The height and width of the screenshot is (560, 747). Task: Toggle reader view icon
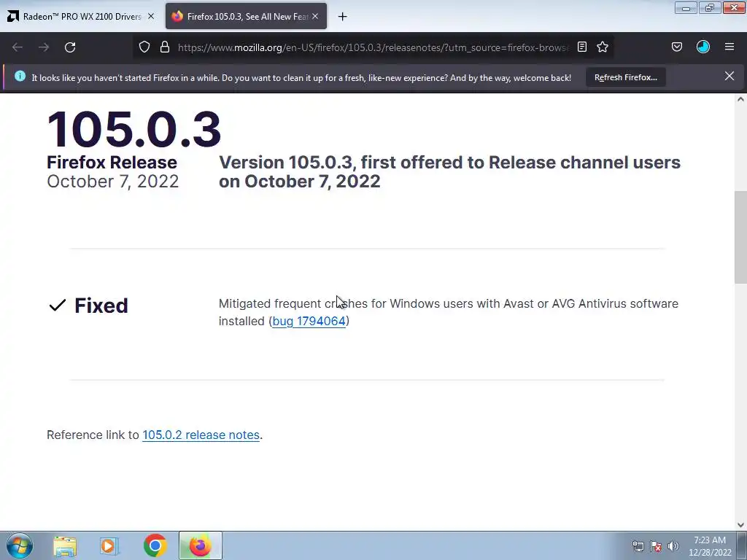[x=581, y=47]
